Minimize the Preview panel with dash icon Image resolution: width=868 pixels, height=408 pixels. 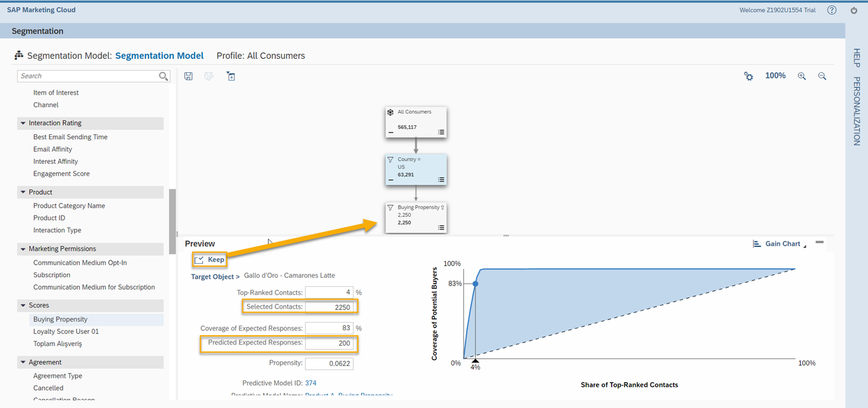(820, 243)
